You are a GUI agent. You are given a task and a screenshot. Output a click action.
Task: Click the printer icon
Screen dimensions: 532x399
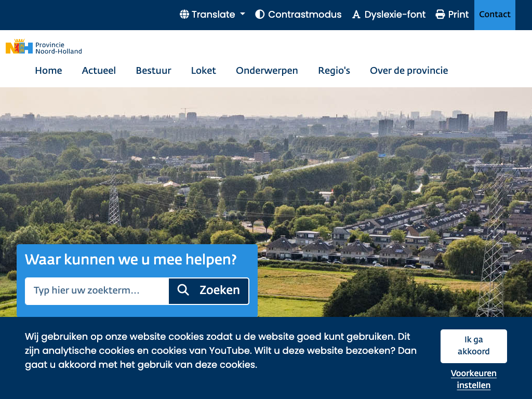[x=440, y=15]
